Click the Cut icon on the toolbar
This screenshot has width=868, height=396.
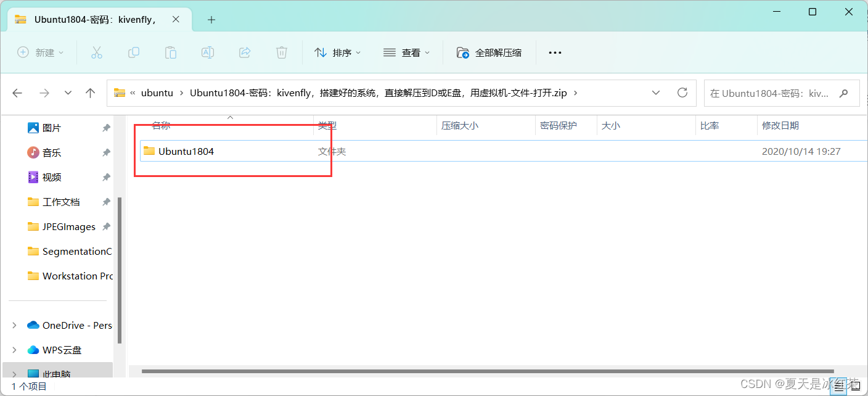tap(97, 52)
